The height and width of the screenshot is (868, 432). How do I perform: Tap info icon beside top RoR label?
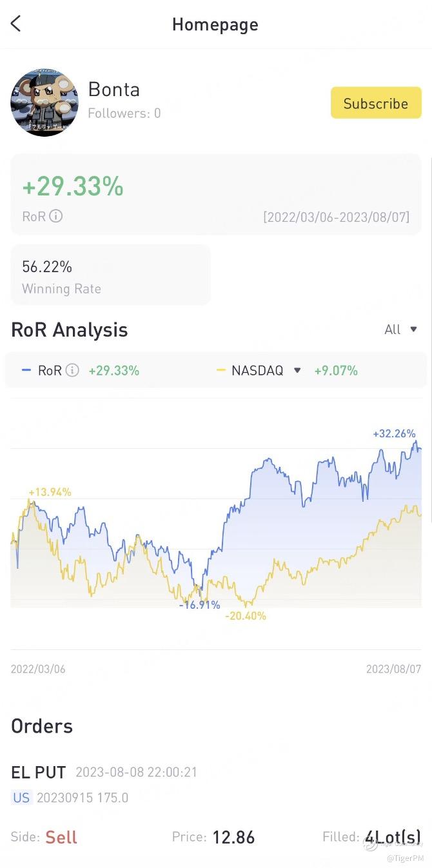pyautogui.click(x=56, y=216)
